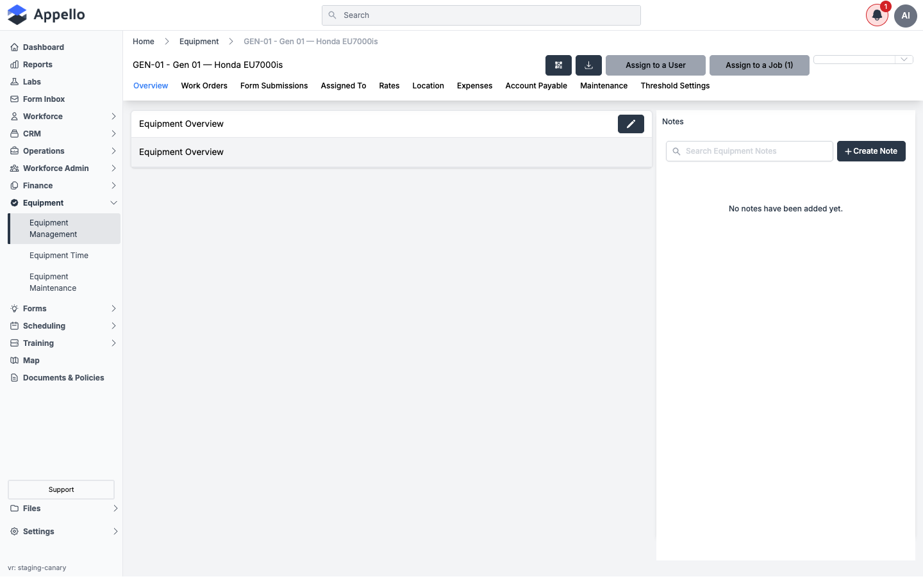
Task: Click the Assign to a User button
Action: 656,65
